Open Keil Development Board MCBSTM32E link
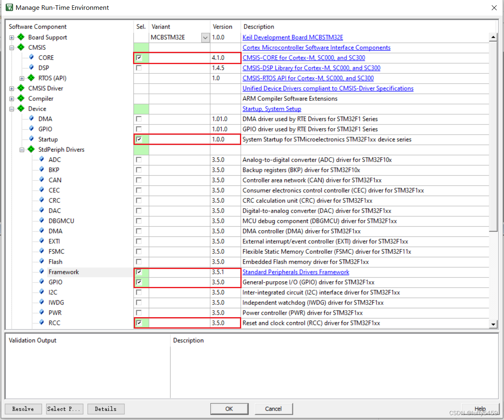This screenshot has height=420, width=504. (x=293, y=37)
